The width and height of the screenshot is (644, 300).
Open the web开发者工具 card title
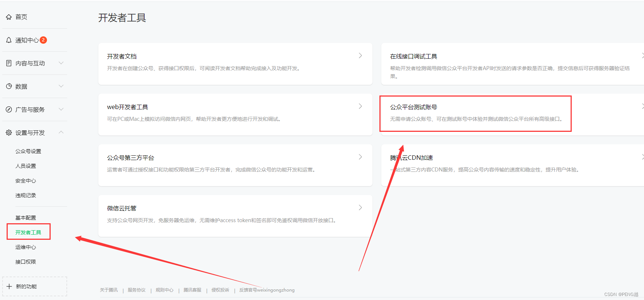127,107
